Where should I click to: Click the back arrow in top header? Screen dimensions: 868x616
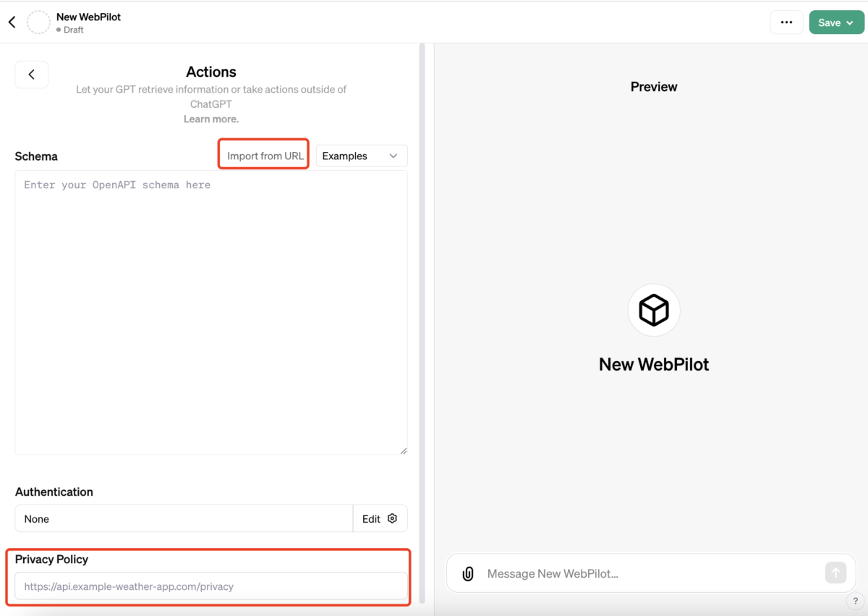[12, 22]
